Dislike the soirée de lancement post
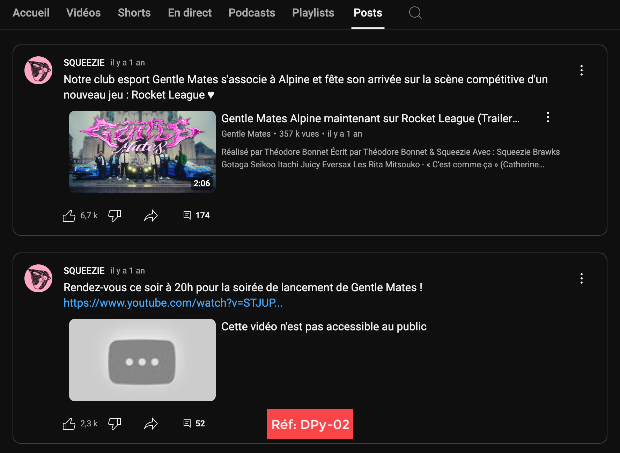 coord(115,424)
